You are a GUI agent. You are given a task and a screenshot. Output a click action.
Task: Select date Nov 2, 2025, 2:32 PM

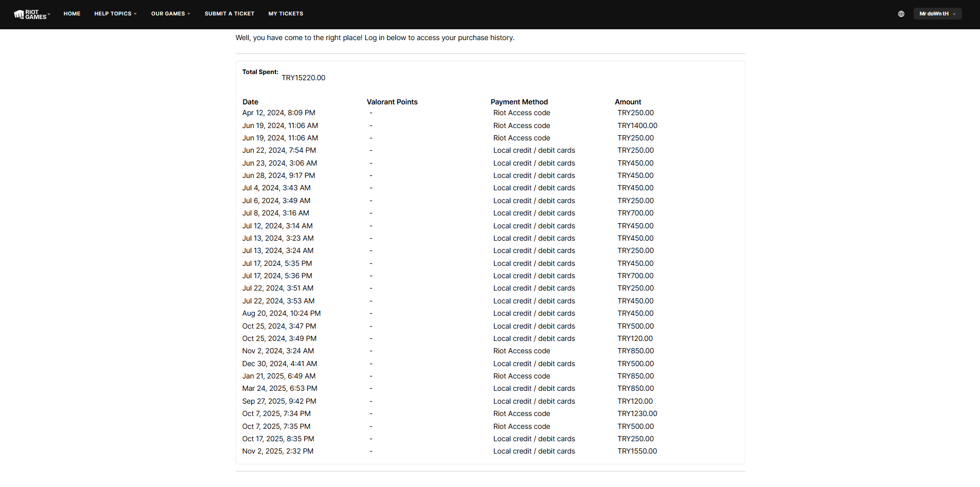tap(278, 451)
